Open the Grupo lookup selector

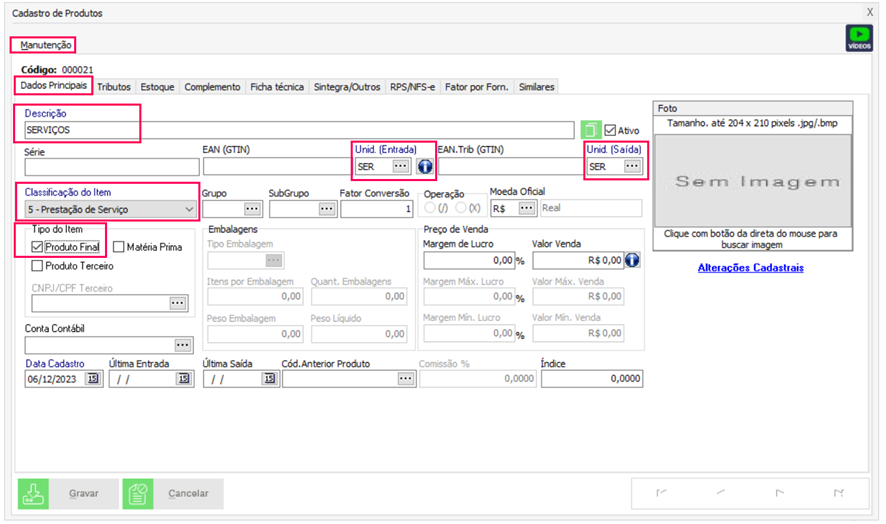(x=251, y=209)
